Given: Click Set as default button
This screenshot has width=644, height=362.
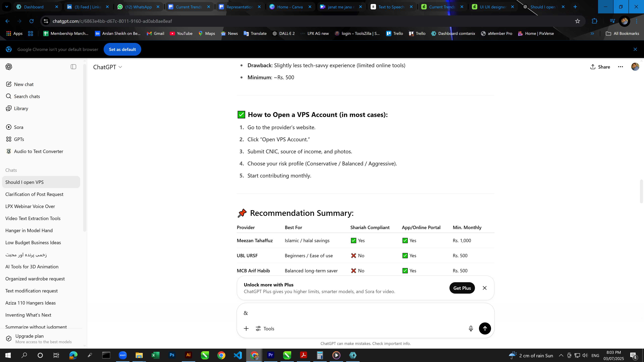Looking at the screenshot, I should coord(122,49).
